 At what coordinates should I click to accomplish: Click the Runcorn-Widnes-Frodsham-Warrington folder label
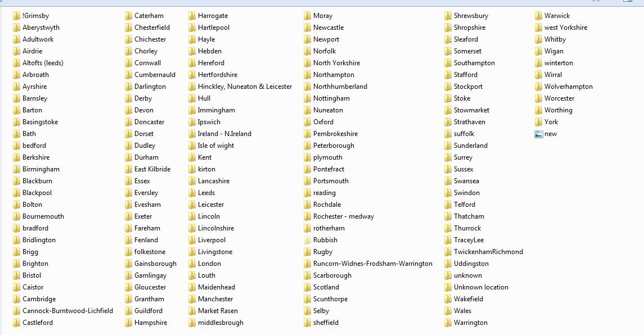(x=373, y=264)
